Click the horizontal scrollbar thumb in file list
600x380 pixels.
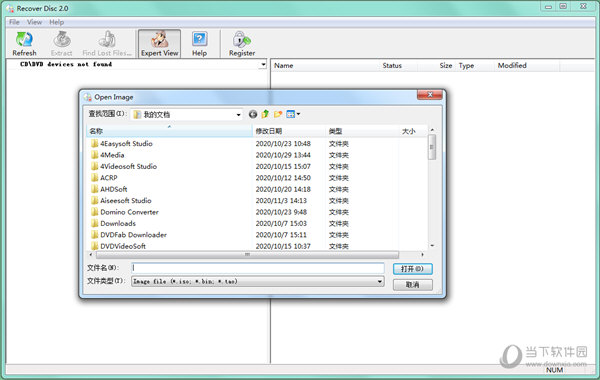pyautogui.click(x=247, y=254)
